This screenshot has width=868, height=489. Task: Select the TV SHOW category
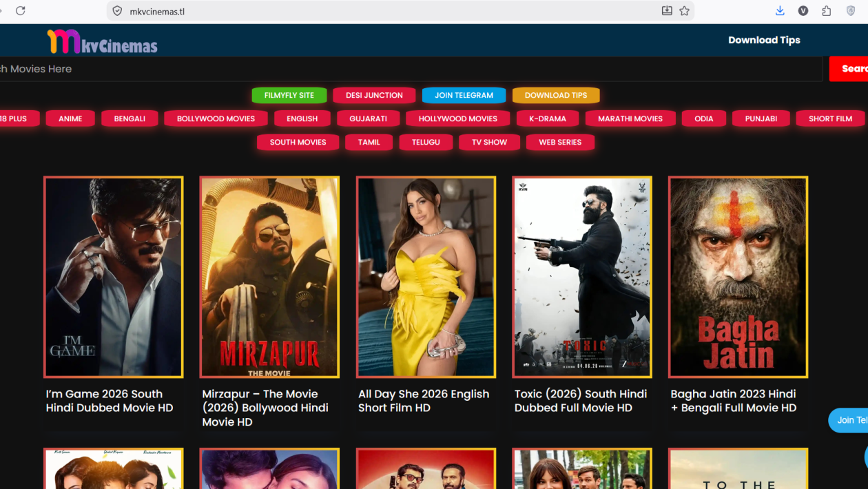pos(490,142)
